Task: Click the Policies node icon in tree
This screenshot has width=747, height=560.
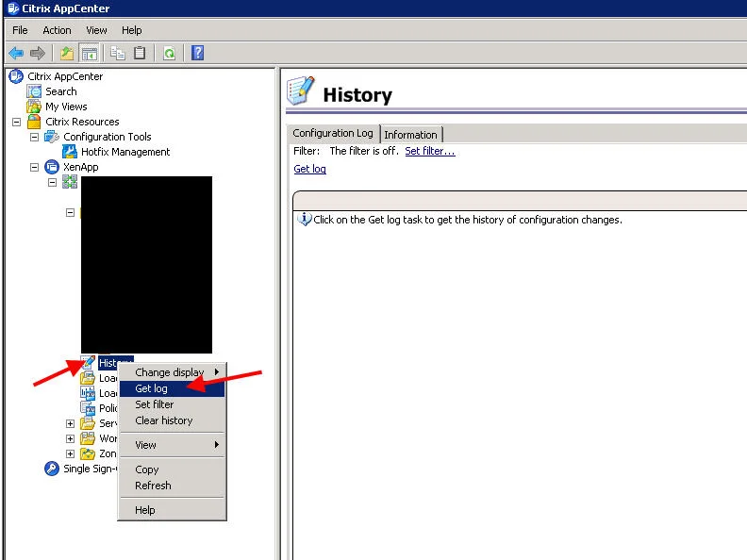Action: point(88,408)
